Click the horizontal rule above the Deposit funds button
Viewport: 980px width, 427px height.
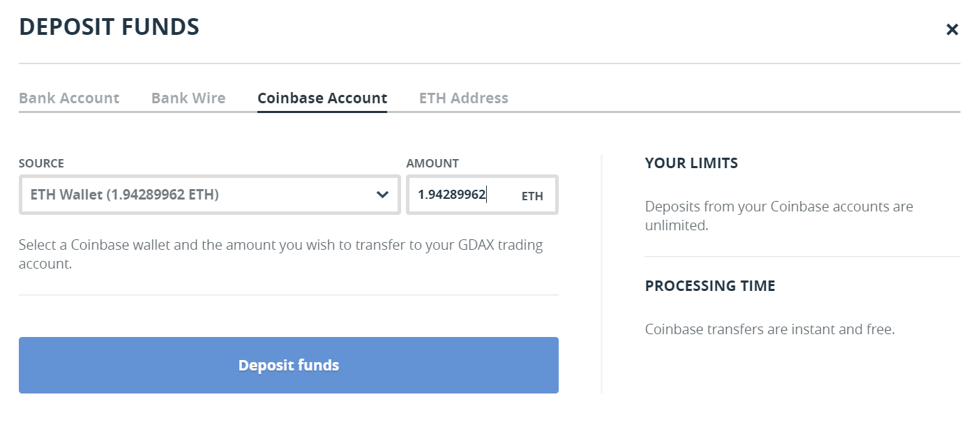pos(289,295)
